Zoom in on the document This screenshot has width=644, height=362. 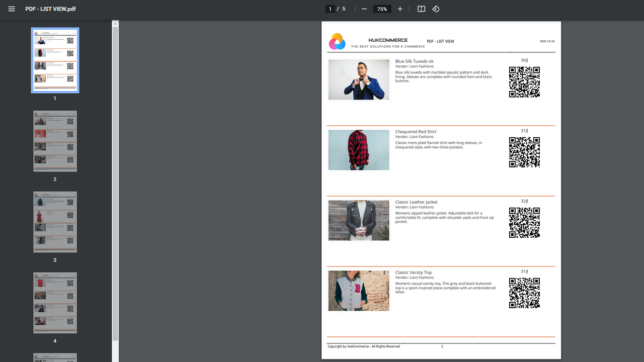399,9
